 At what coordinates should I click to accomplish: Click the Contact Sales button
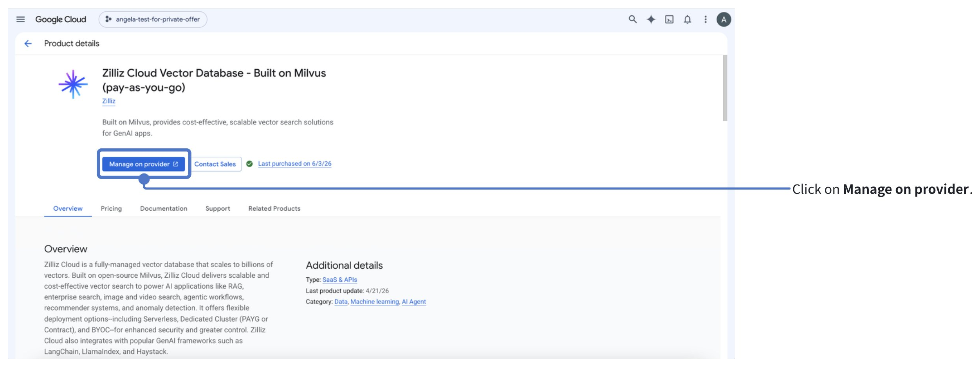[215, 164]
